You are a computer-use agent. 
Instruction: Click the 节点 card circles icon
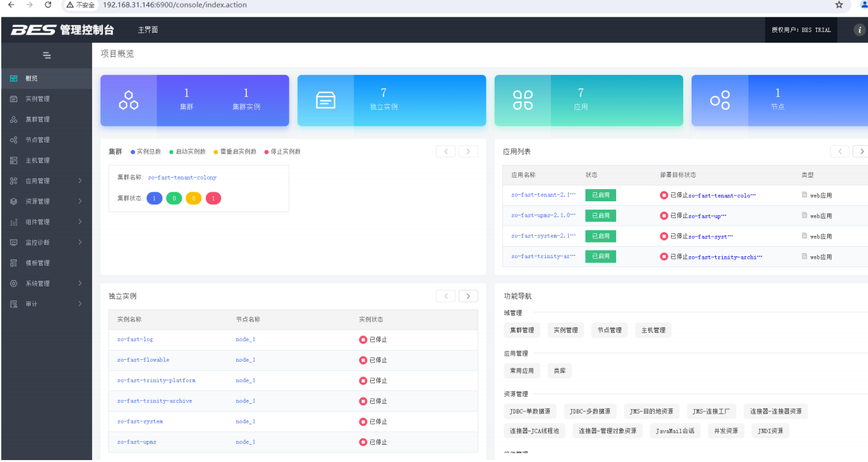point(720,100)
